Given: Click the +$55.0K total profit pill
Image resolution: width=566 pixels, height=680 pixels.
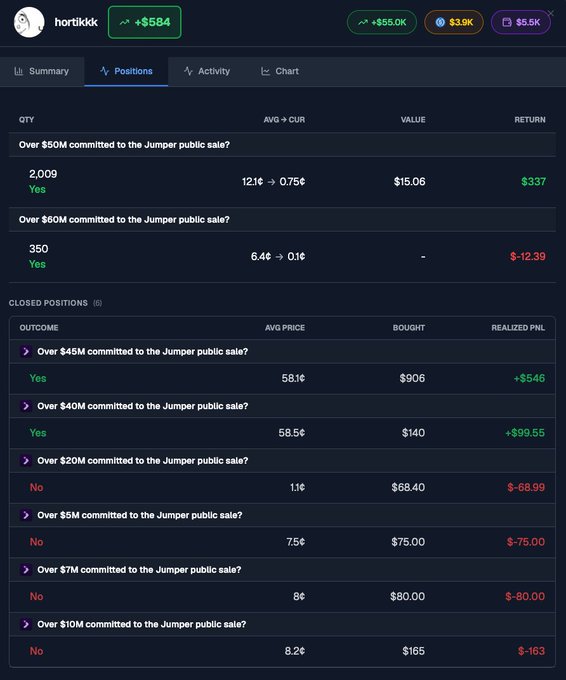Looking at the screenshot, I should [x=382, y=22].
